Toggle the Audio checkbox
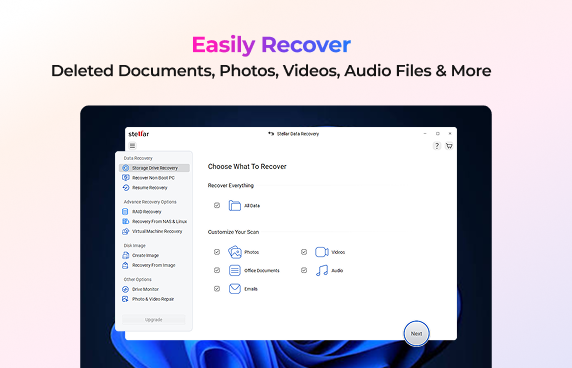Image resolution: width=572 pixels, height=368 pixels. (x=304, y=270)
